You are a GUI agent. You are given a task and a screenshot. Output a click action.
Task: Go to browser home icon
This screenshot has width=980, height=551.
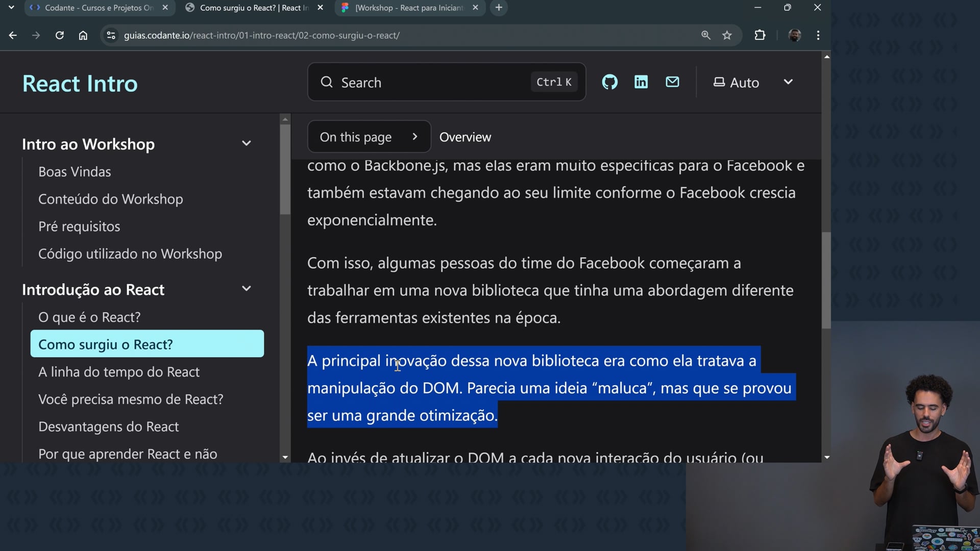[x=83, y=35]
